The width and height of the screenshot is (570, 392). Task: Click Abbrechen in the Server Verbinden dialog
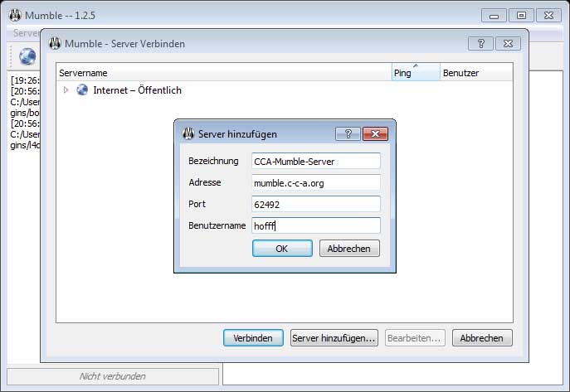point(482,338)
